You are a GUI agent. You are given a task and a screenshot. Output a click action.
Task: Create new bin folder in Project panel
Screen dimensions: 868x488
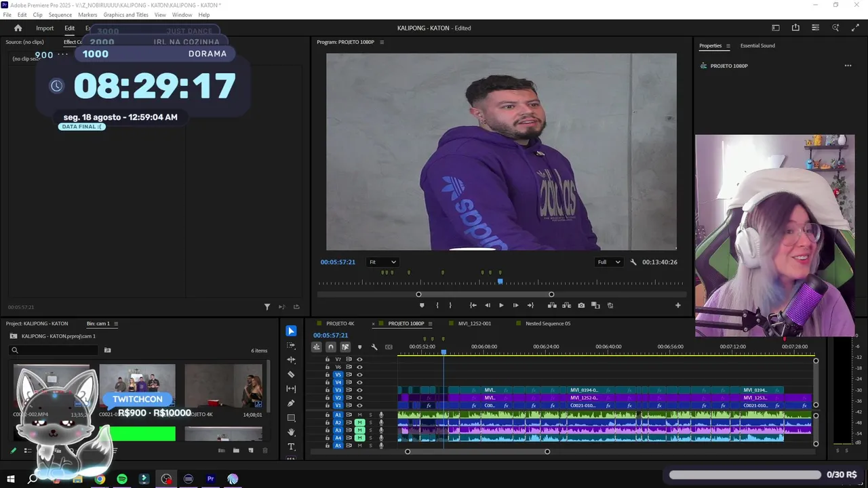(x=236, y=450)
